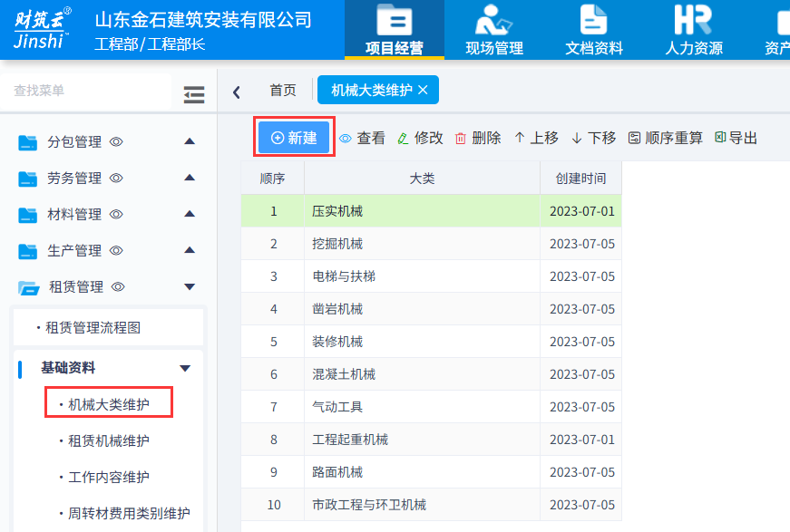Click the 新建 button
This screenshot has height=532, width=790.
pos(294,138)
